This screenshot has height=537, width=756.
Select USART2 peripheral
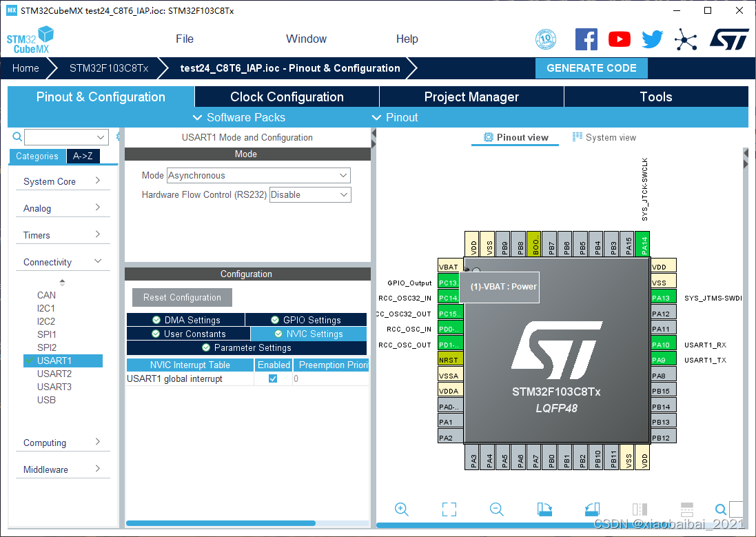[x=54, y=374]
